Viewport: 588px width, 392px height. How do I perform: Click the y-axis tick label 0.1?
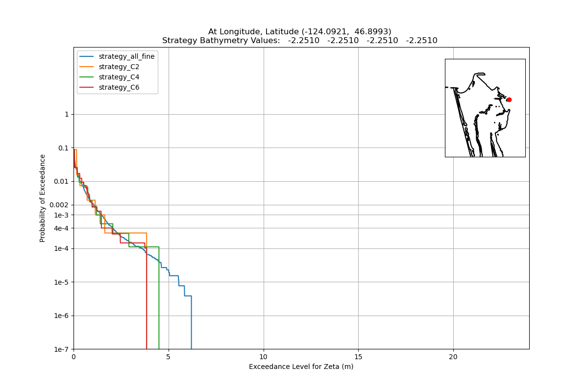[x=64, y=147]
